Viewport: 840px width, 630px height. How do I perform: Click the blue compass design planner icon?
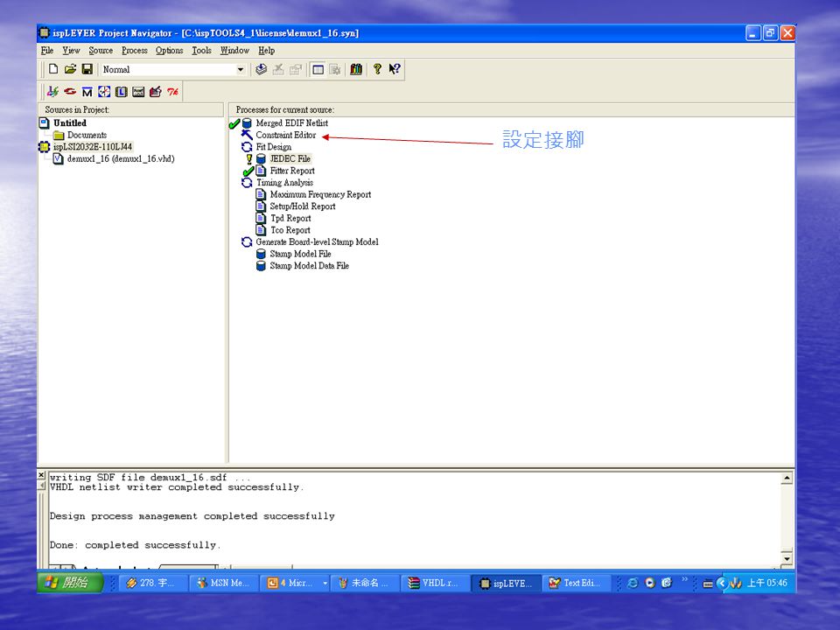click(x=104, y=92)
